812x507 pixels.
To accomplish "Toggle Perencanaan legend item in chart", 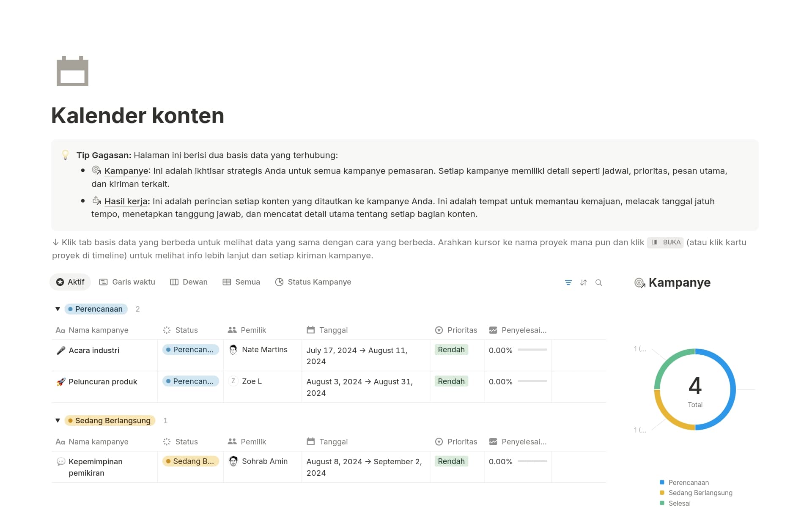I will pyautogui.click(x=688, y=482).
